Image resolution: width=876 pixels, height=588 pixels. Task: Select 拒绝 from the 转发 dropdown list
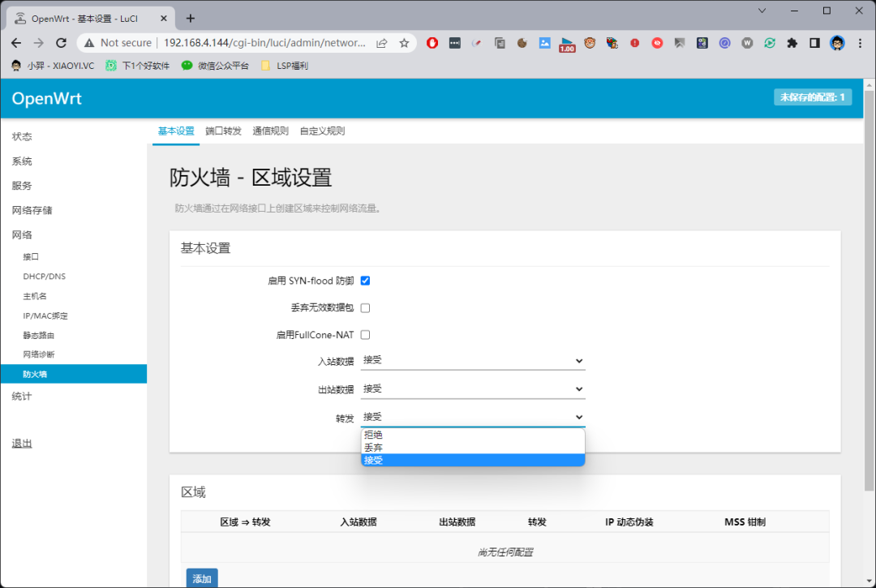473,435
